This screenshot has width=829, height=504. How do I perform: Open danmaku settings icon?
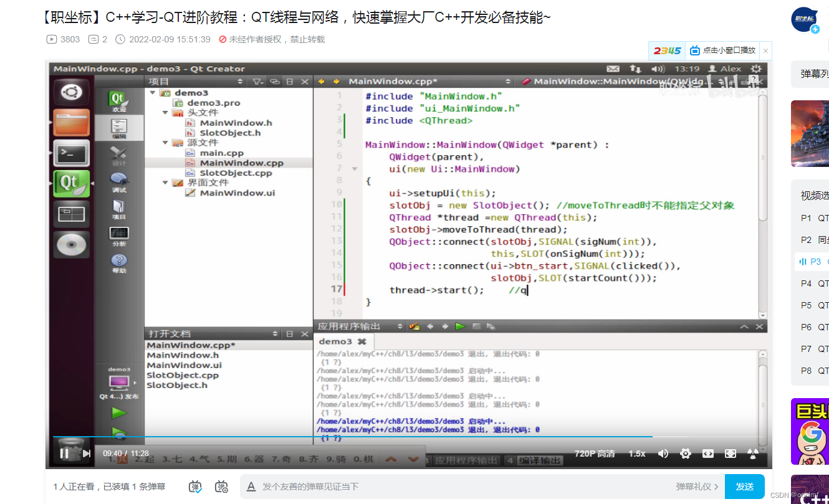point(221,487)
